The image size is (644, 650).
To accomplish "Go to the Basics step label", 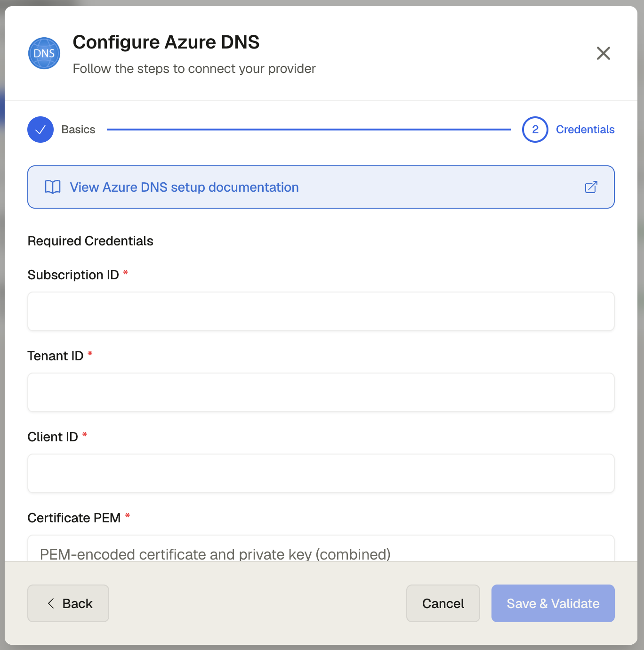I will click(x=79, y=130).
